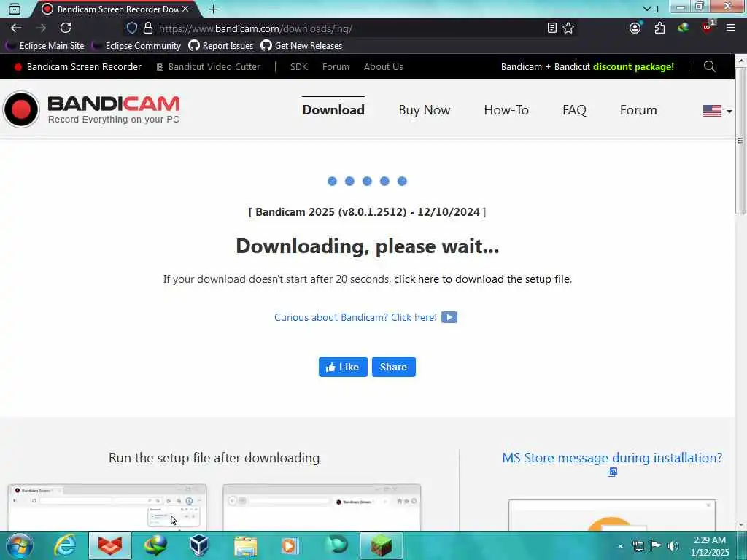Image resolution: width=747 pixels, height=560 pixels.
Task: Open Windows Explorer folder in taskbar
Action: click(246, 545)
